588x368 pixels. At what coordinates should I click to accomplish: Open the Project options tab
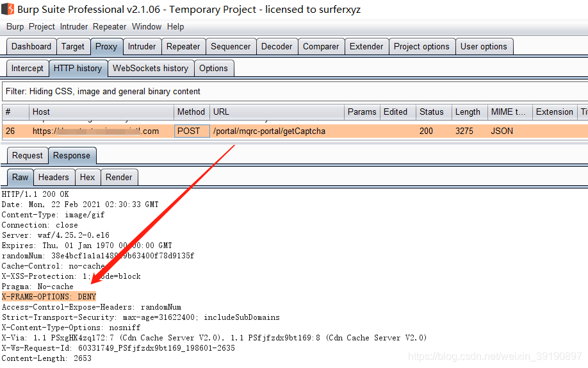pyautogui.click(x=422, y=47)
